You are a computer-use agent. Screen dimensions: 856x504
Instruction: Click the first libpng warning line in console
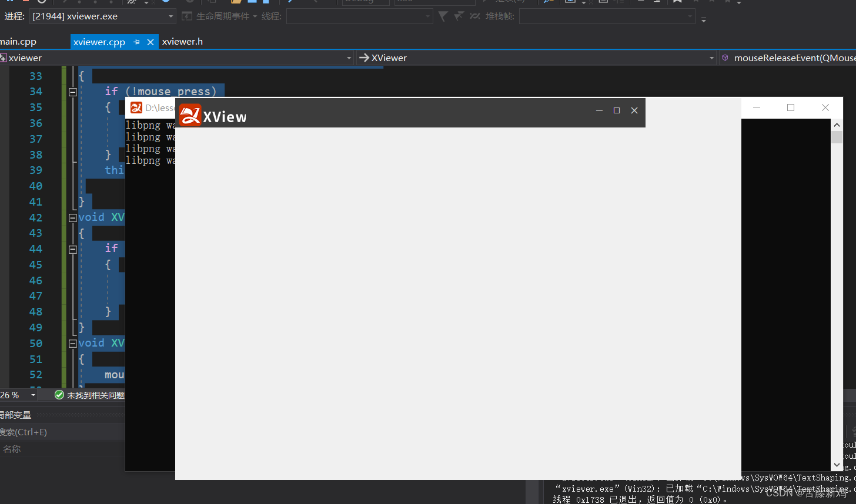(x=151, y=125)
